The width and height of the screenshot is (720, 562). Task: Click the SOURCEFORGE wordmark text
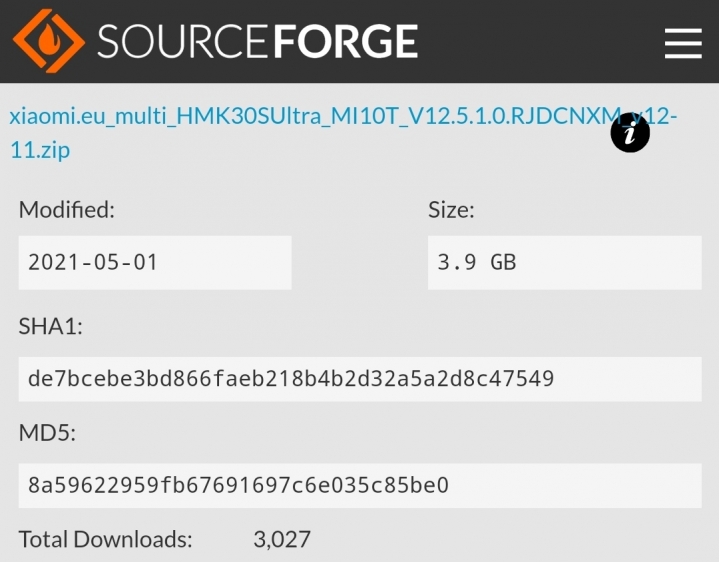(x=258, y=41)
